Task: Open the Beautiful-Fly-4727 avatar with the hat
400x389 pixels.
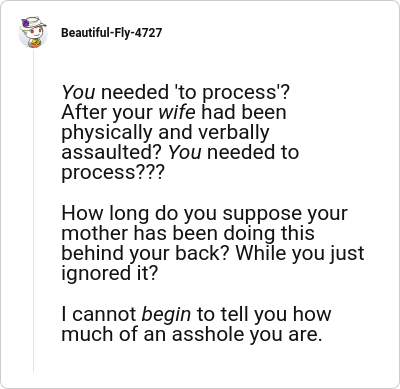Action: [33, 32]
